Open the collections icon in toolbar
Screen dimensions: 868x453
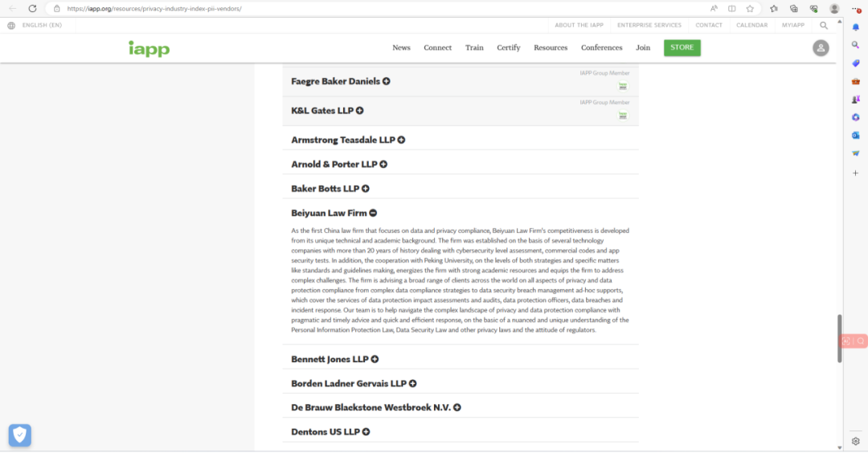click(794, 8)
